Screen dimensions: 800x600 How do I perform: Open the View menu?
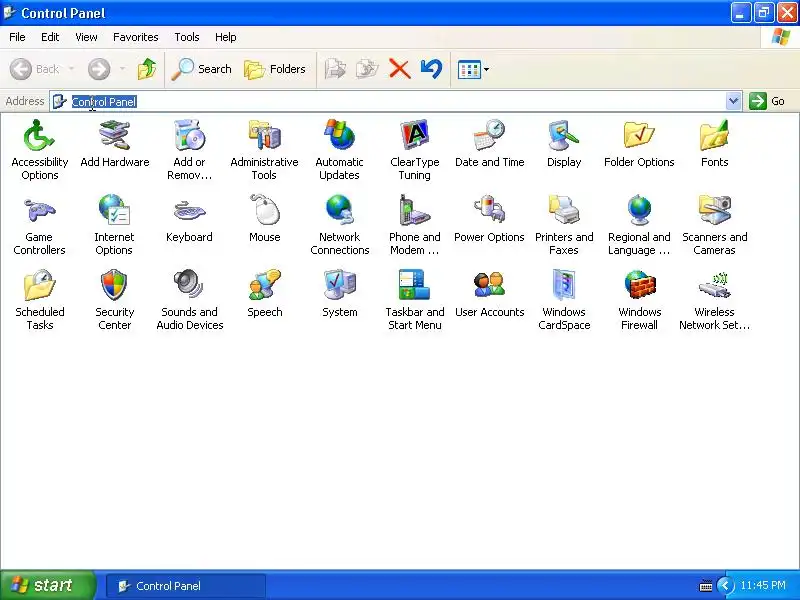pos(86,37)
